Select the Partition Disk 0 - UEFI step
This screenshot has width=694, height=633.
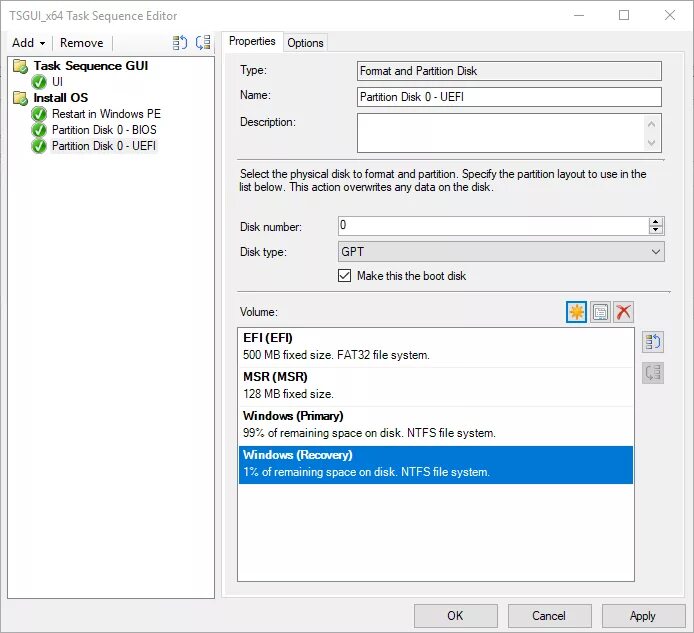(104, 146)
